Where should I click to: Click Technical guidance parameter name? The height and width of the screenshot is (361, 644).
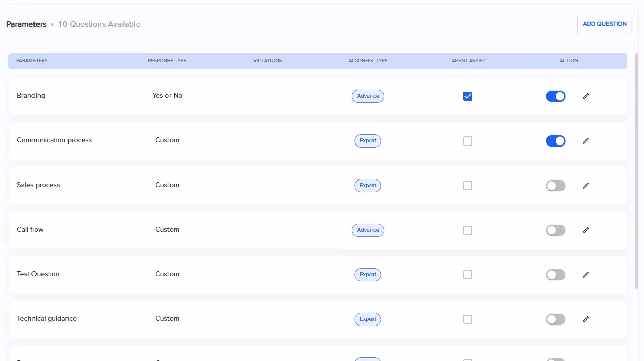coord(47,319)
